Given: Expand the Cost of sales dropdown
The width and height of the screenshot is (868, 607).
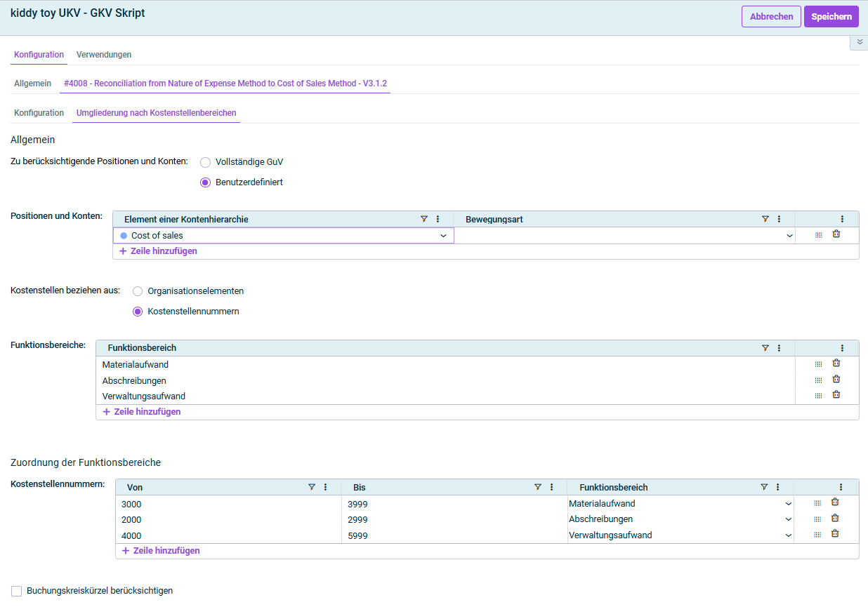Looking at the screenshot, I should (x=443, y=236).
